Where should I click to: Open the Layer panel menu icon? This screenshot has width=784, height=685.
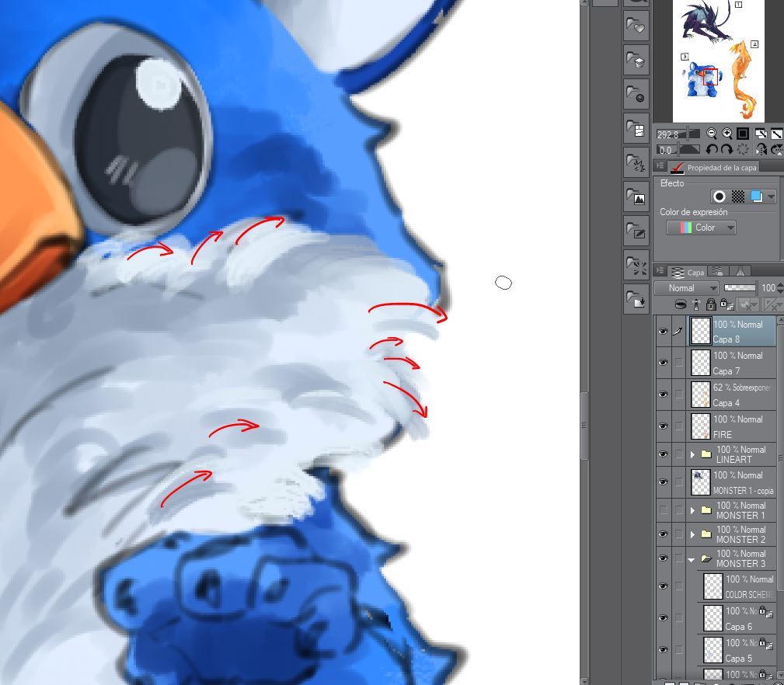tap(660, 271)
